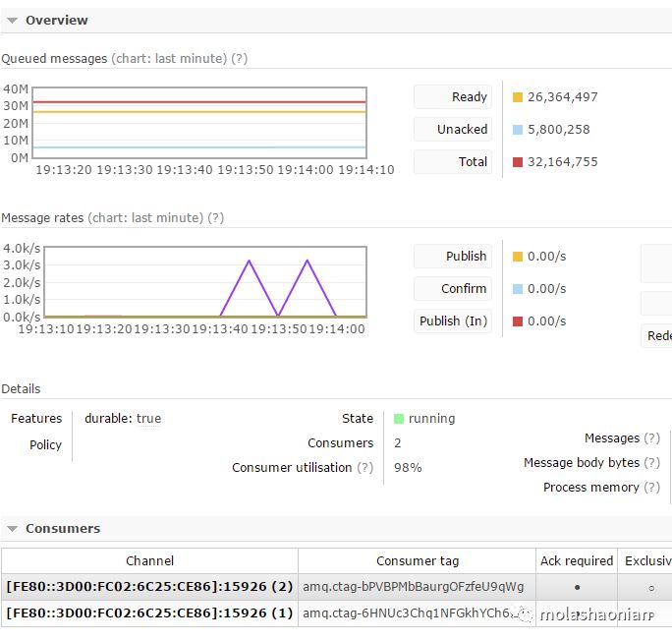
Task: Click the blue Unacked legend swatch
Action: 518,130
